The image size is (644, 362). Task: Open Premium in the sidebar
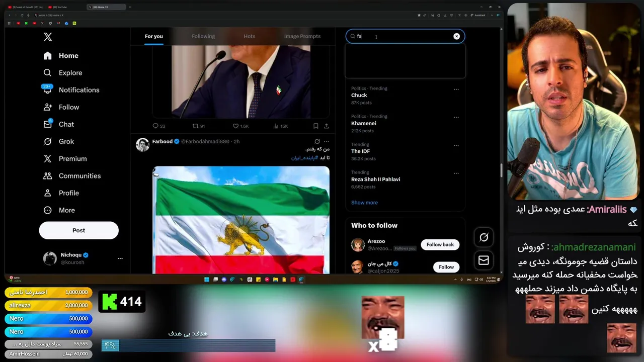[65, 158]
